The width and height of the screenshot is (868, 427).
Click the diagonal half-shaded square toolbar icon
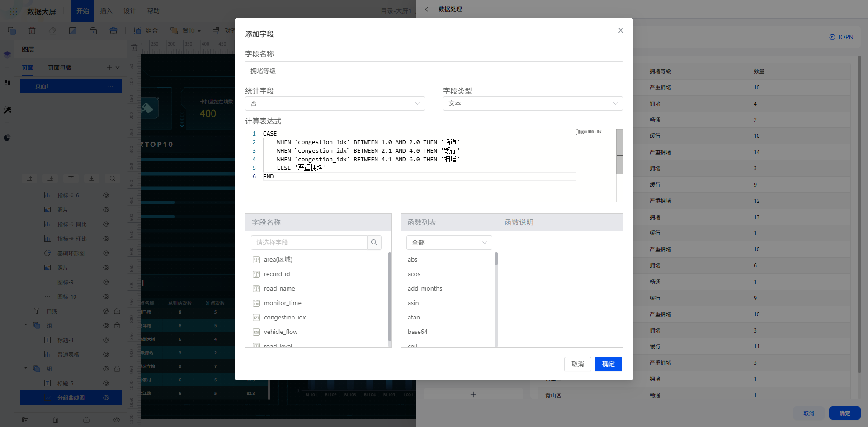point(73,31)
